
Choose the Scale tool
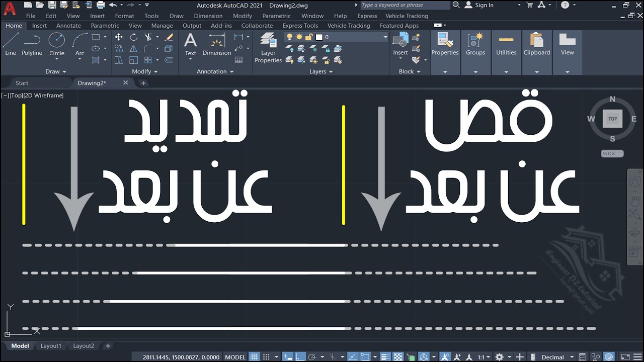[x=133, y=60]
